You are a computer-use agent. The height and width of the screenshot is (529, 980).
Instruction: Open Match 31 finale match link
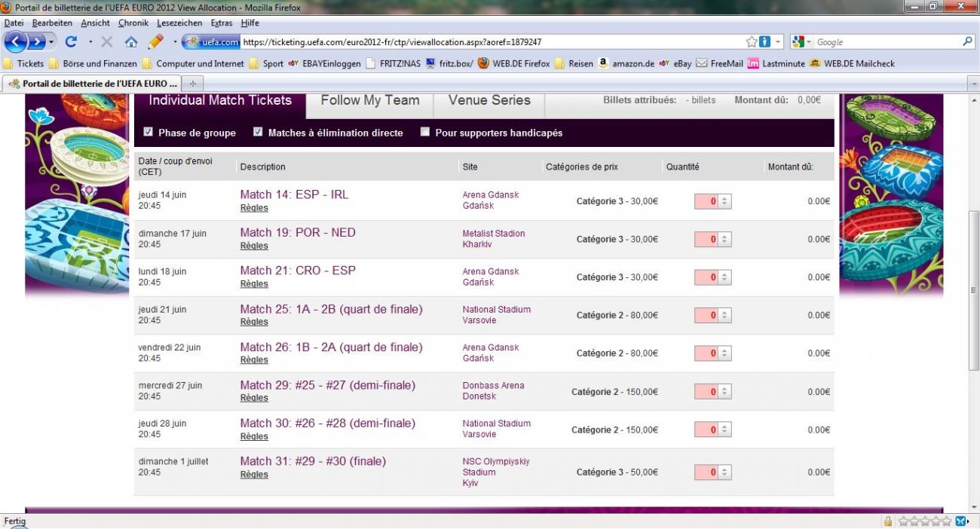(x=313, y=461)
